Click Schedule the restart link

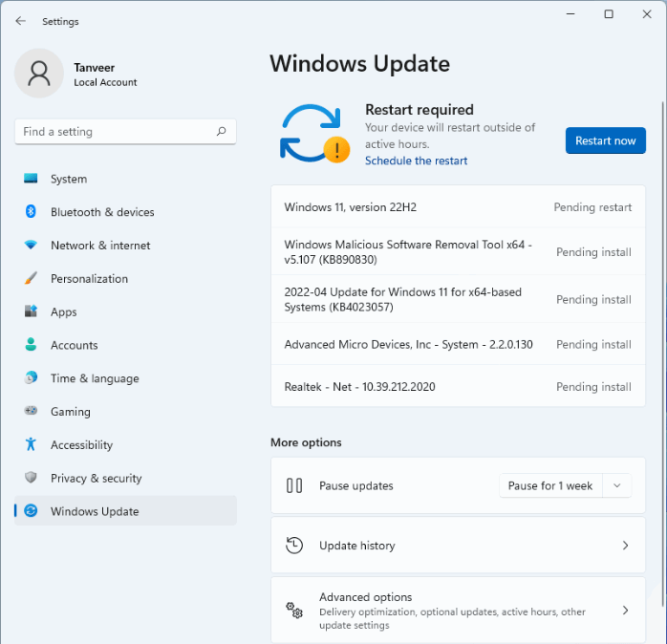[416, 161]
